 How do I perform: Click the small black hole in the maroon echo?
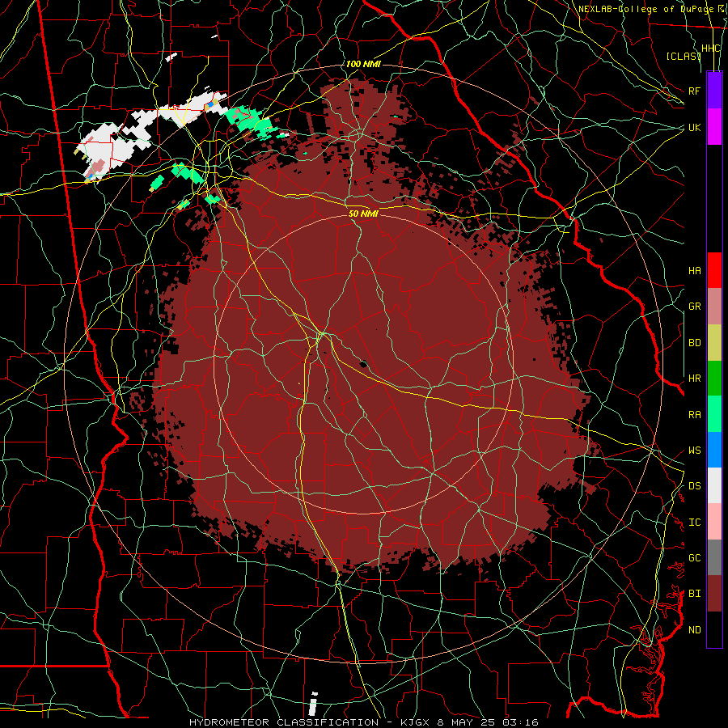point(363,363)
